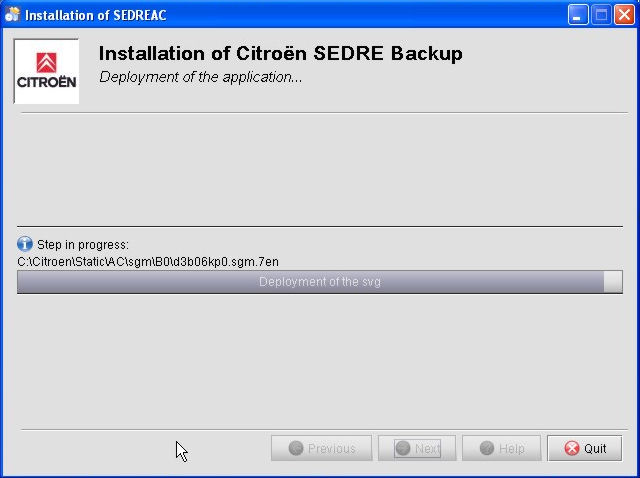The image size is (640, 478).
Task: Click the Citroën logo image
Action: pyautogui.click(x=46, y=71)
